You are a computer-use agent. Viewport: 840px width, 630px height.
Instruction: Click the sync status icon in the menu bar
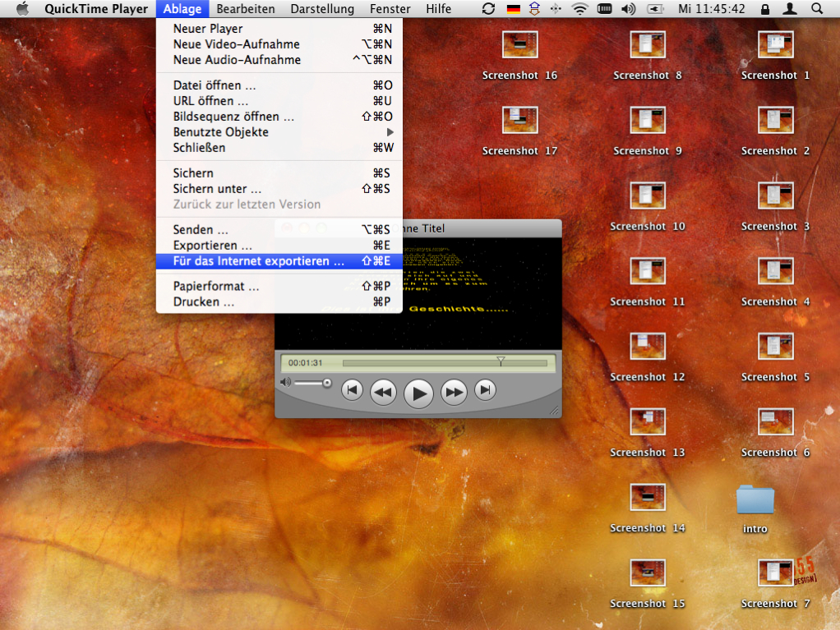point(488,8)
